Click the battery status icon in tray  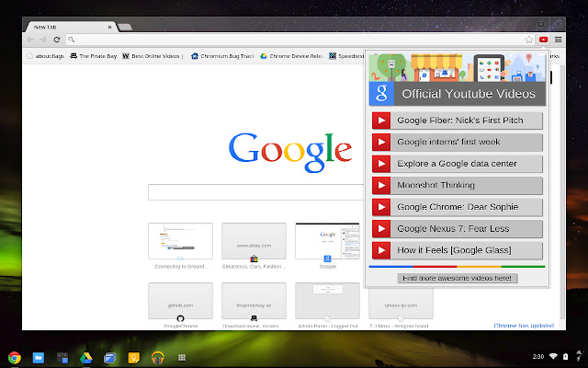pyautogui.click(x=566, y=356)
